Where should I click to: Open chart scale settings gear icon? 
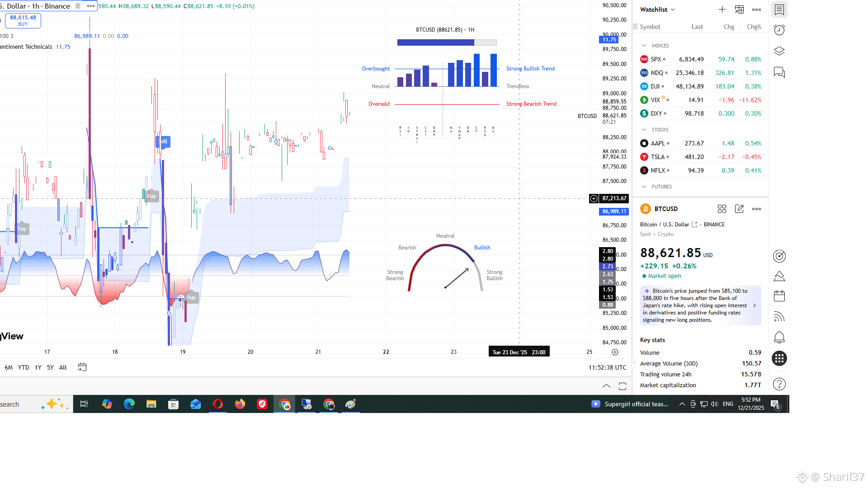615,352
